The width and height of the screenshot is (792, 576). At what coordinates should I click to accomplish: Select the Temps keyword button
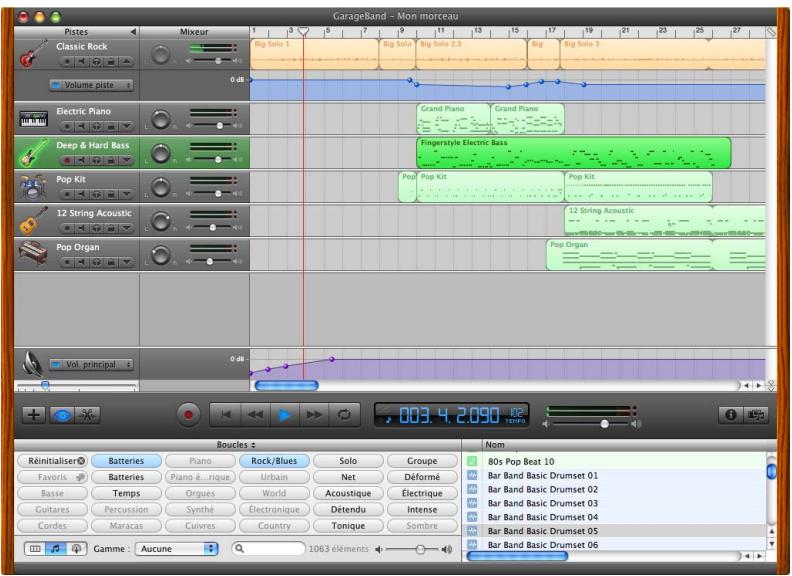tap(126, 493)
